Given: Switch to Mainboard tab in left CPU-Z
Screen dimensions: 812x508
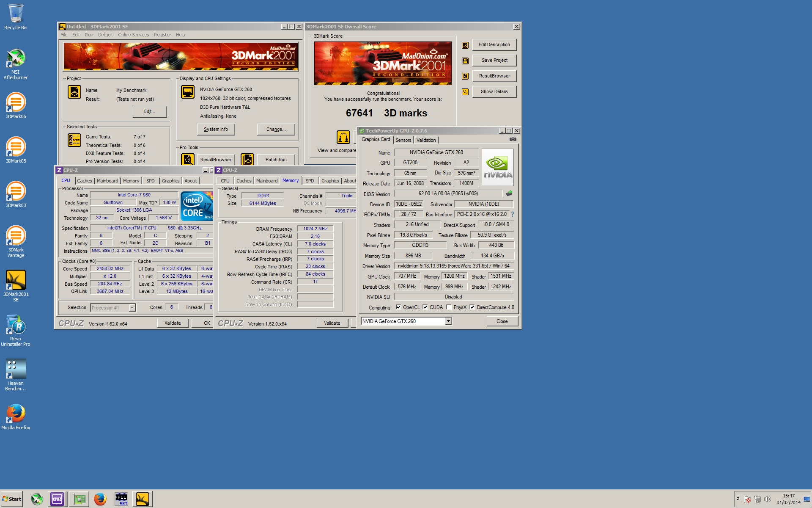Looking at the screenshot, I should pos(107,181).
